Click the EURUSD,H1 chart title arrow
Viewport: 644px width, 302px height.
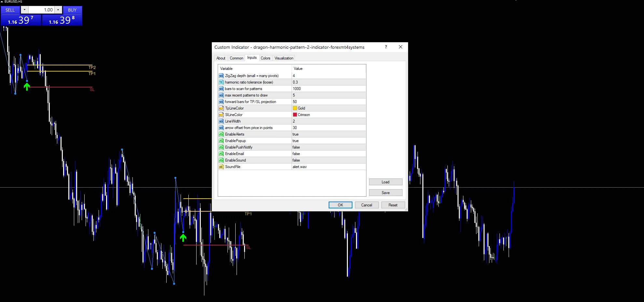tap(2, 2)
